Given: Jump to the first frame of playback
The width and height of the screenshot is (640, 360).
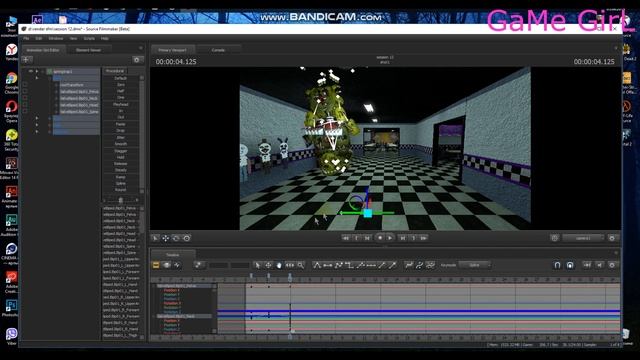Looking at the screenshot, I should click(x=345, y=238).
